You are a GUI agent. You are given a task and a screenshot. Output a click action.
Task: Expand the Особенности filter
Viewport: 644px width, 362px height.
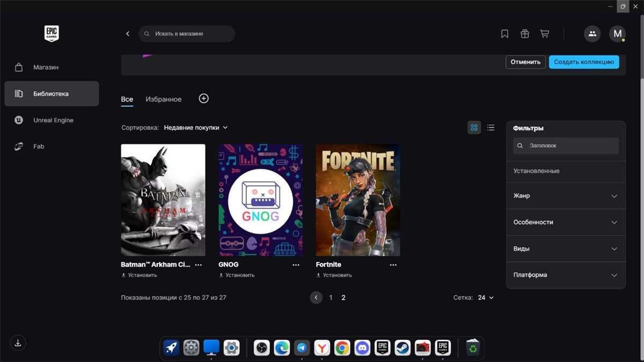point(566,222)
